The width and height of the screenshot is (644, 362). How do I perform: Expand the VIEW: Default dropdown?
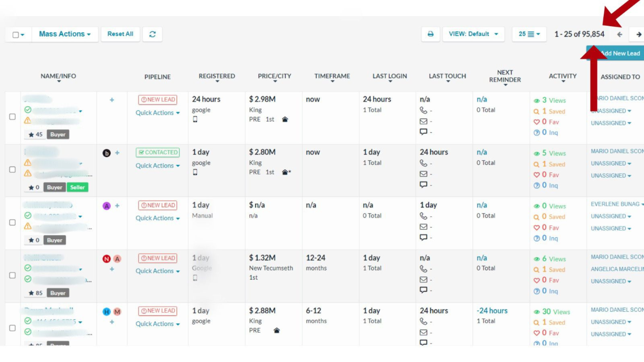pos(473,34)
